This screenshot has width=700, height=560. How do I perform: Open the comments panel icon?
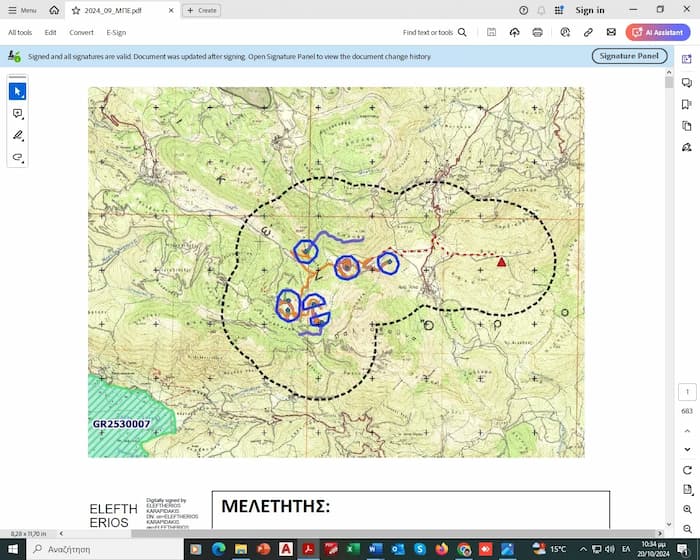[x=687, y=83]
